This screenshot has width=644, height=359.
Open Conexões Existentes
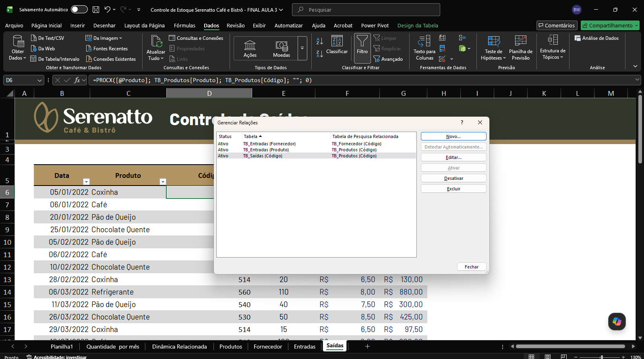111,59
